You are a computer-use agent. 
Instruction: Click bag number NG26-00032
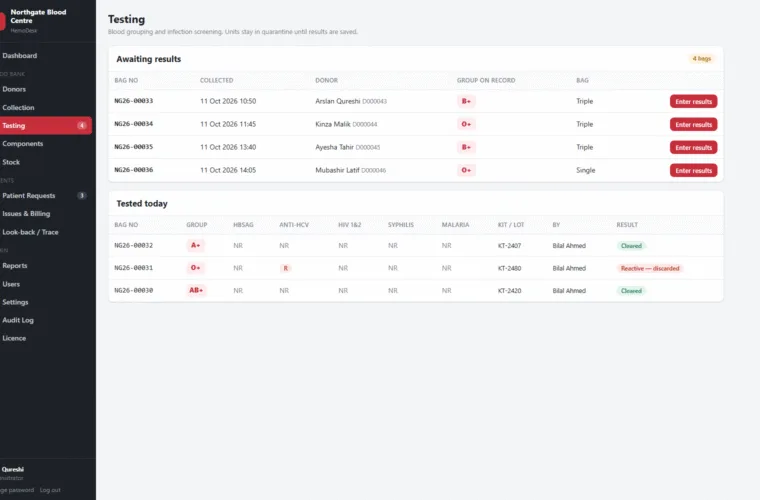(x=133, y=246)
